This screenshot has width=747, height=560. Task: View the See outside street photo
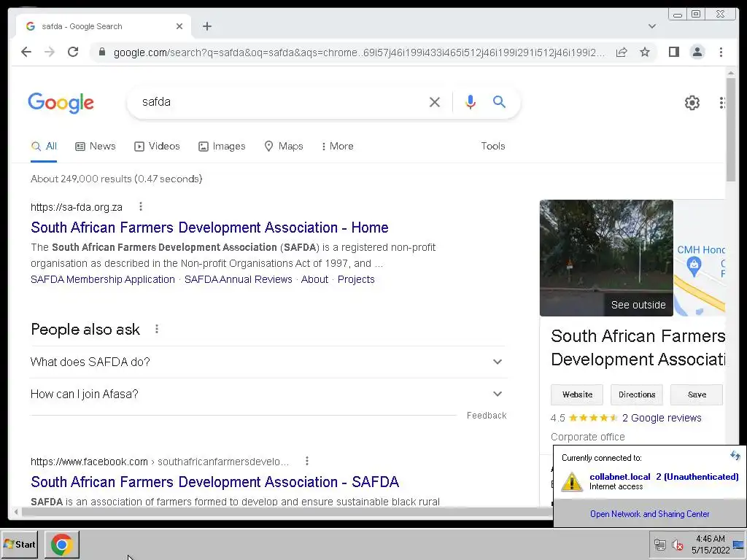[606, 258]
